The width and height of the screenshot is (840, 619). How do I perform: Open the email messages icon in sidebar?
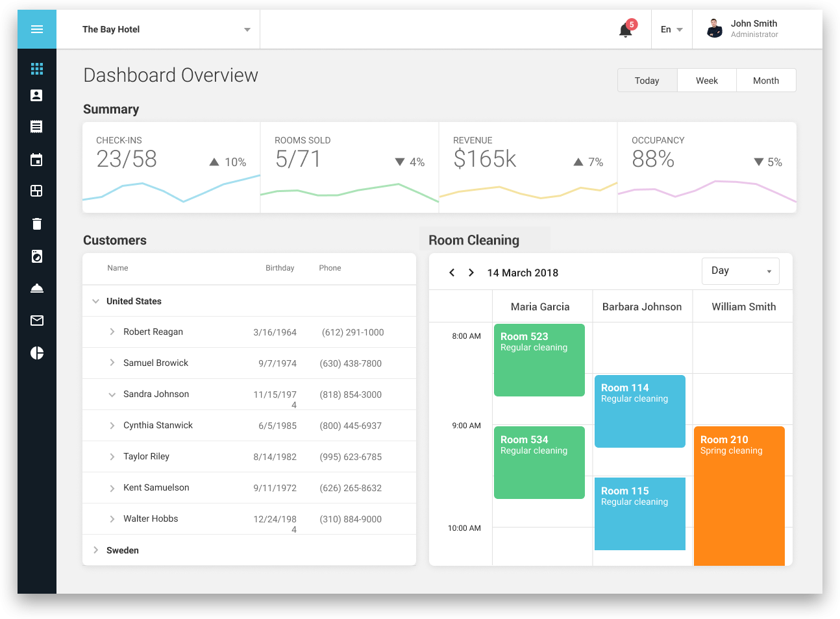(x=36, y=320)
